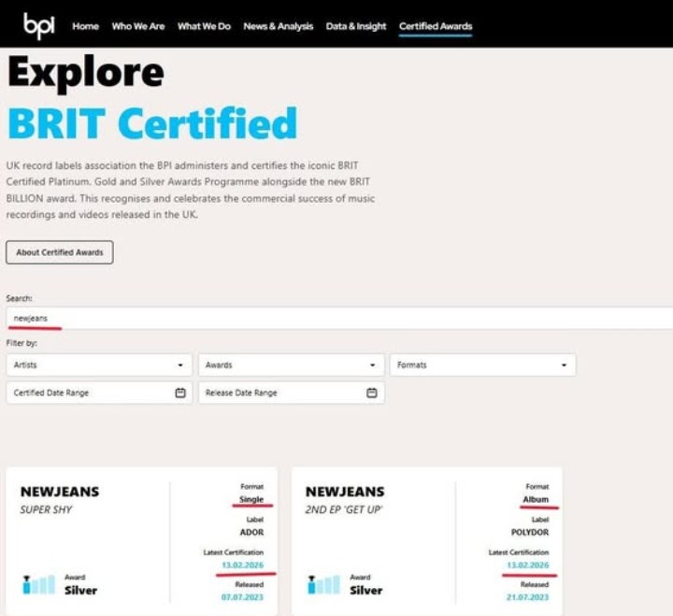Click Silver award icon on Super Shy card
The image size is (673, 616).
[x=38, y=584]
